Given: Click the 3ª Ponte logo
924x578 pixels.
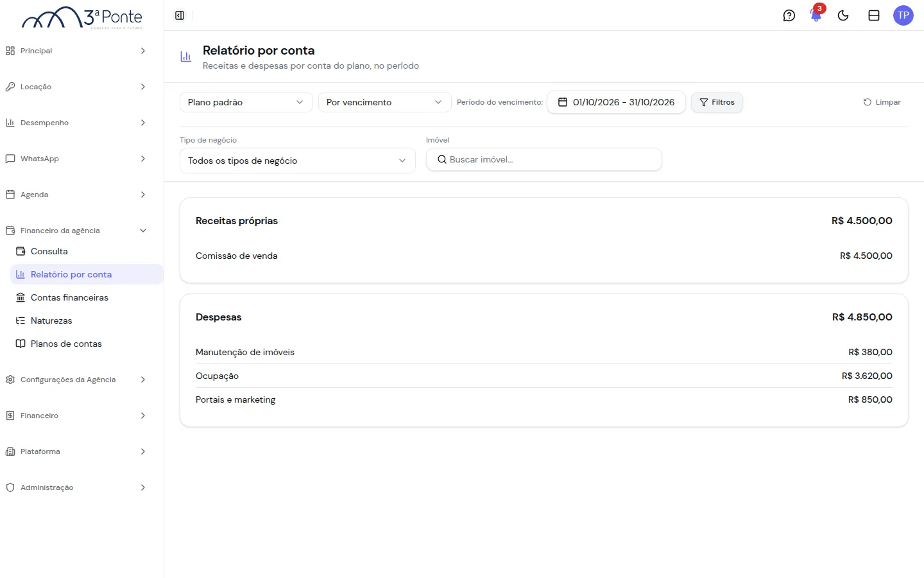Looking at the screenshot, I should click(82, 17).
